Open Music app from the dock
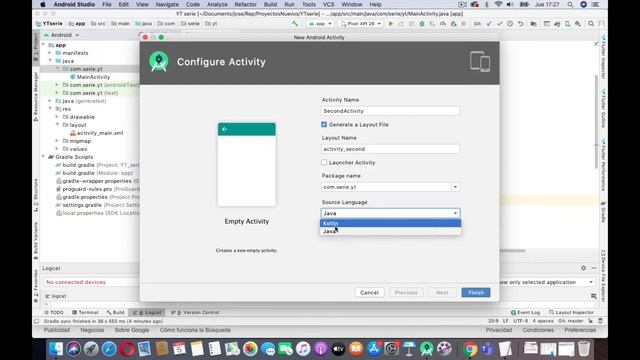 click(x=303, y=349)
